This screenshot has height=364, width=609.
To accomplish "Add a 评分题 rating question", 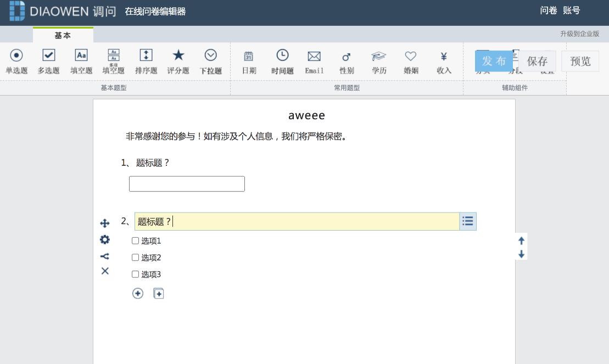I will point(178,60).
